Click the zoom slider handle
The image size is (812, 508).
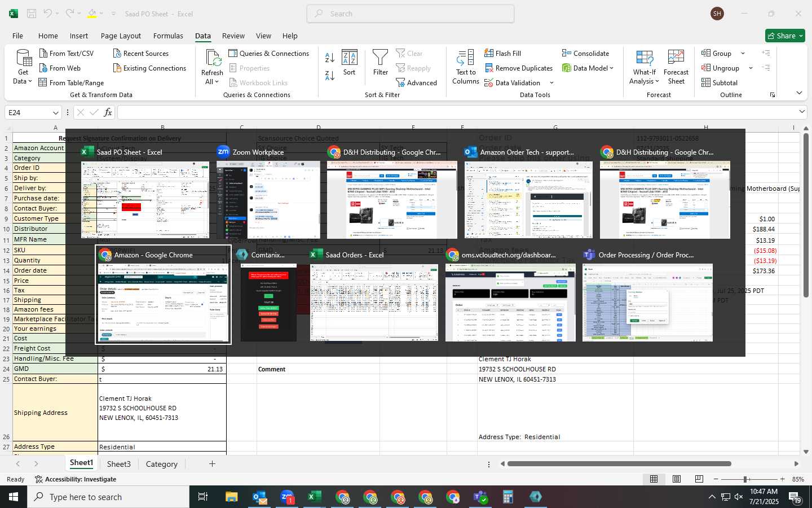(x=745, y=479)
